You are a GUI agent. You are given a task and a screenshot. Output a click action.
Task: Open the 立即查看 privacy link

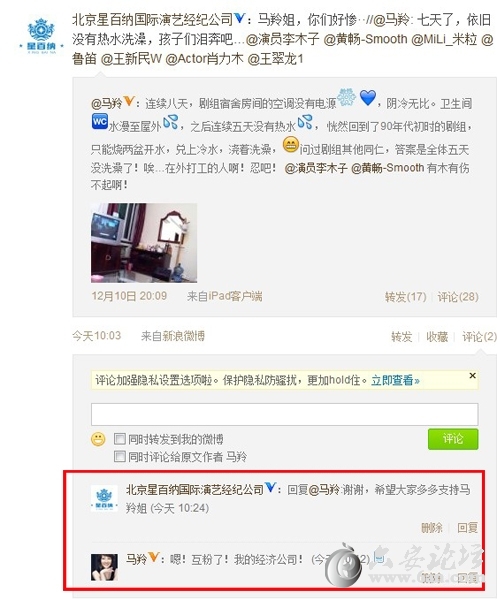[x=395, y=380]
